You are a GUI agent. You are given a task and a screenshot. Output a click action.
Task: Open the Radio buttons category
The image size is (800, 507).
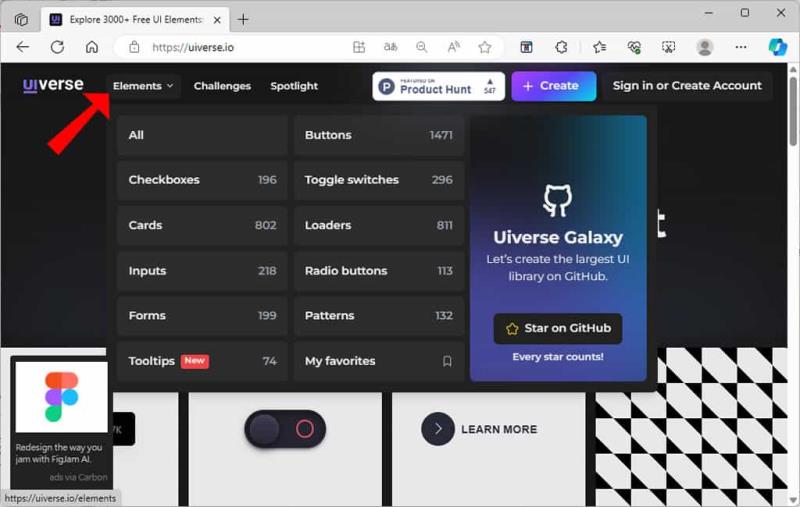coord(379,271)
